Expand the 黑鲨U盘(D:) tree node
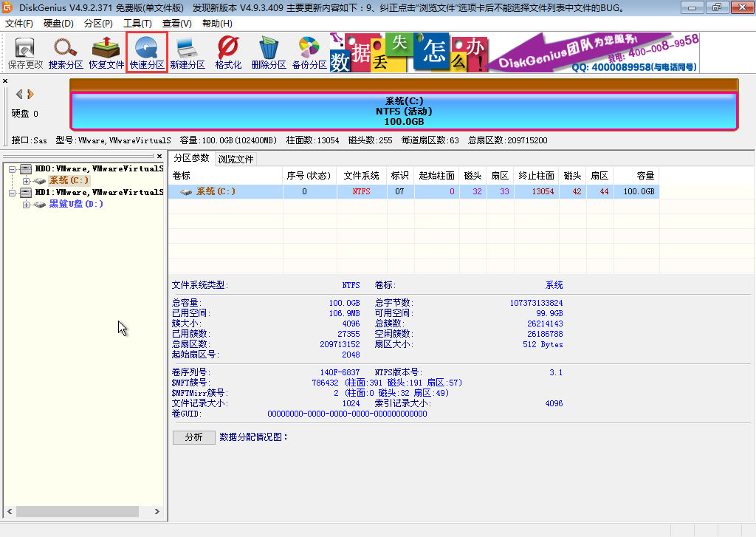The image size is (756, 537). coord(26,204)
